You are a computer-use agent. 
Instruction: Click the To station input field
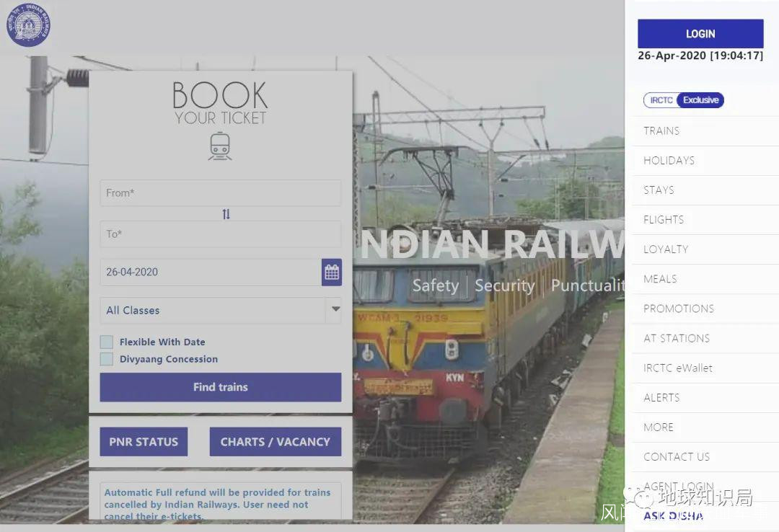pyautogui.click(x=220, y=234)
